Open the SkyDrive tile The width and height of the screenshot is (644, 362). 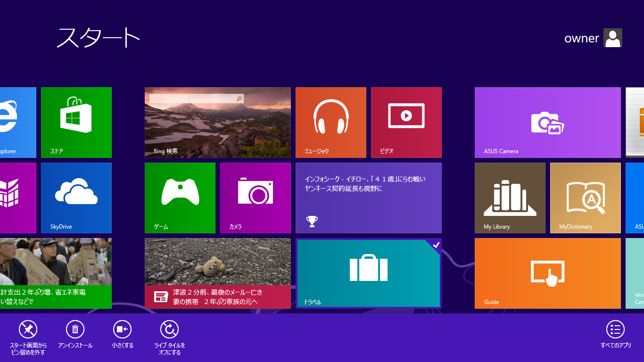[76, 198]
